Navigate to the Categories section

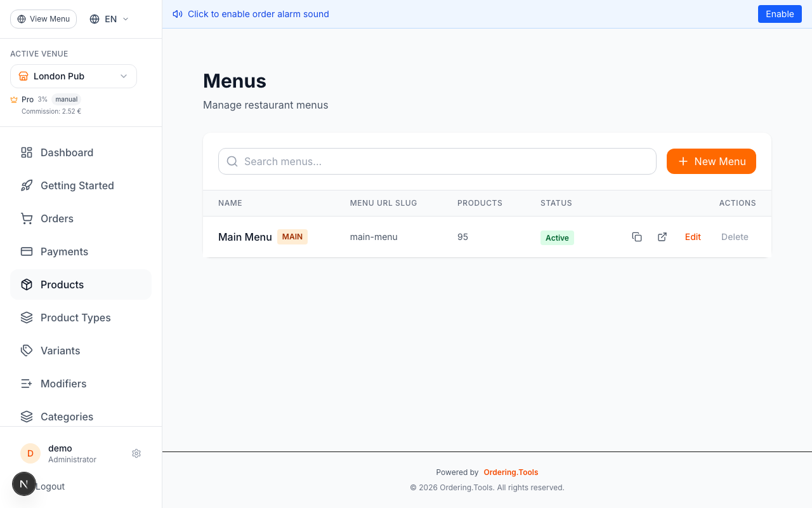(67, 417)
